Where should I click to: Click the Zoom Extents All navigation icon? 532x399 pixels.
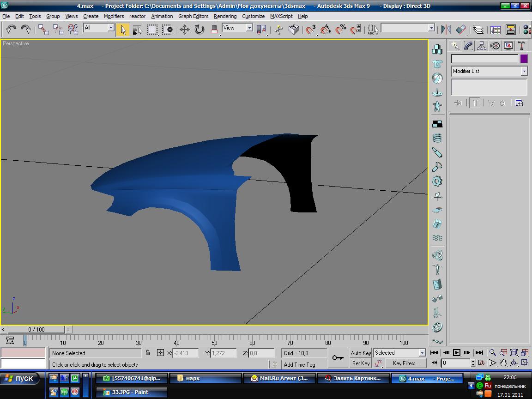pos(525,353)
